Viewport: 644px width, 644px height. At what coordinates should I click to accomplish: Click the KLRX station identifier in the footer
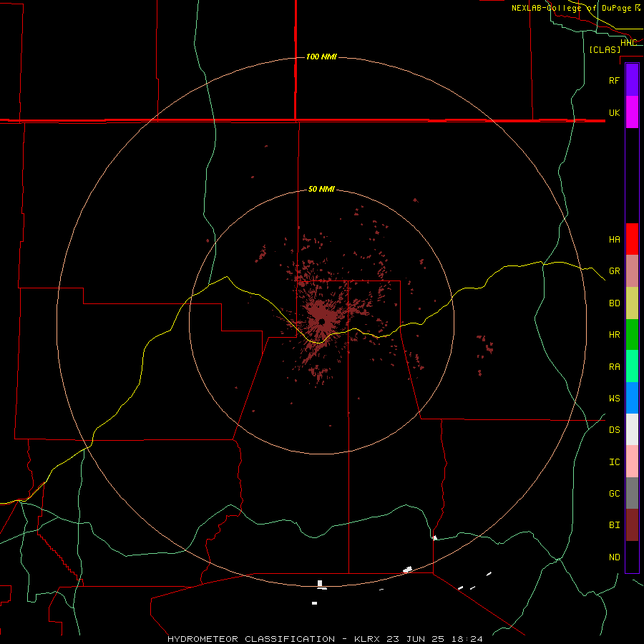pyautogui.click(x=368, y=639)
